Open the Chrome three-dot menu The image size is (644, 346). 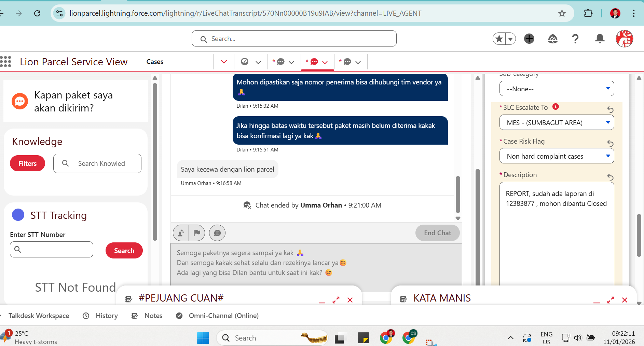coord(634,13)
